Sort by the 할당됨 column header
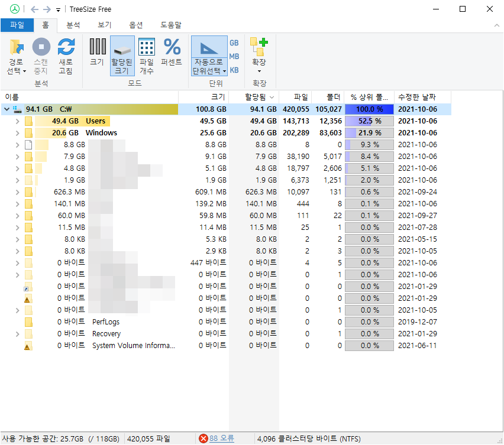The width and height of the screenshot is (504, 445). click(x=254, y=97)
